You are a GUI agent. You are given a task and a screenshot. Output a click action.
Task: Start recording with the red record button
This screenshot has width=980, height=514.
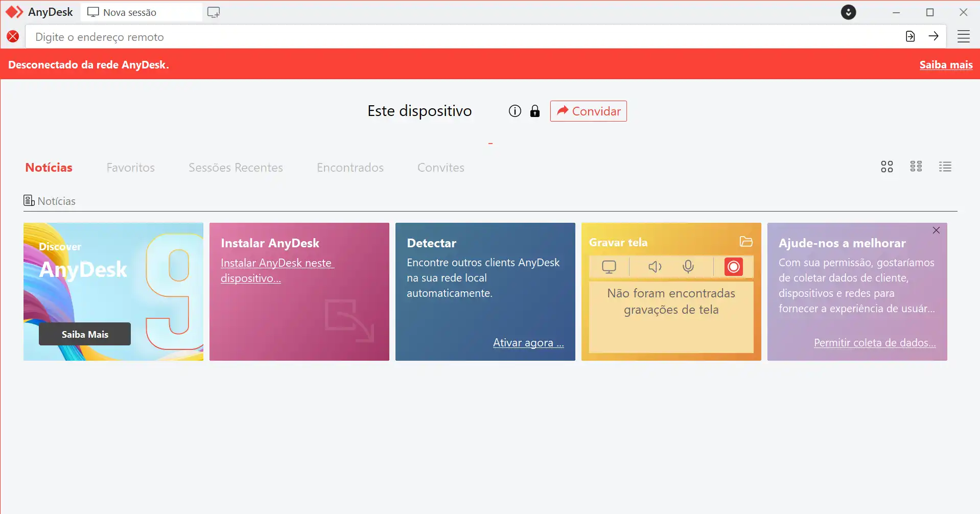(x=733, y=267)
